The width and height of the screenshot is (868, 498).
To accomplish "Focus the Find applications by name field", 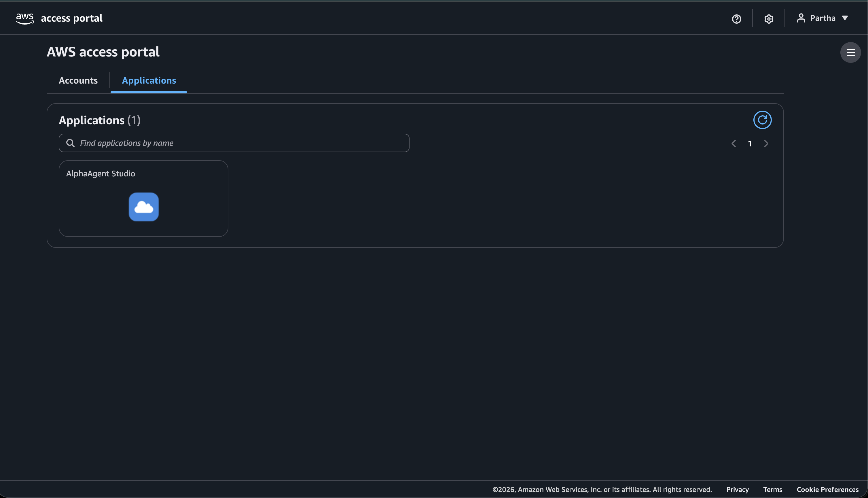I will [x=234, y=143].
